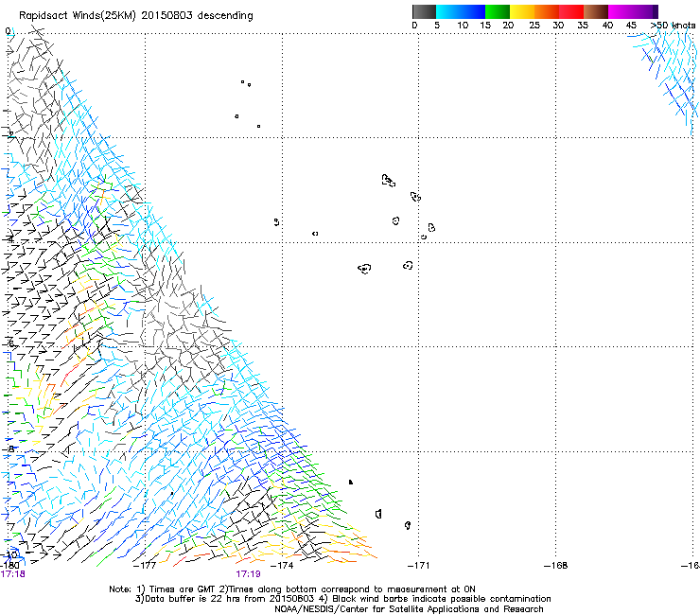
Task: Click the gray 0-5 knots color segment
Action: 424,11
